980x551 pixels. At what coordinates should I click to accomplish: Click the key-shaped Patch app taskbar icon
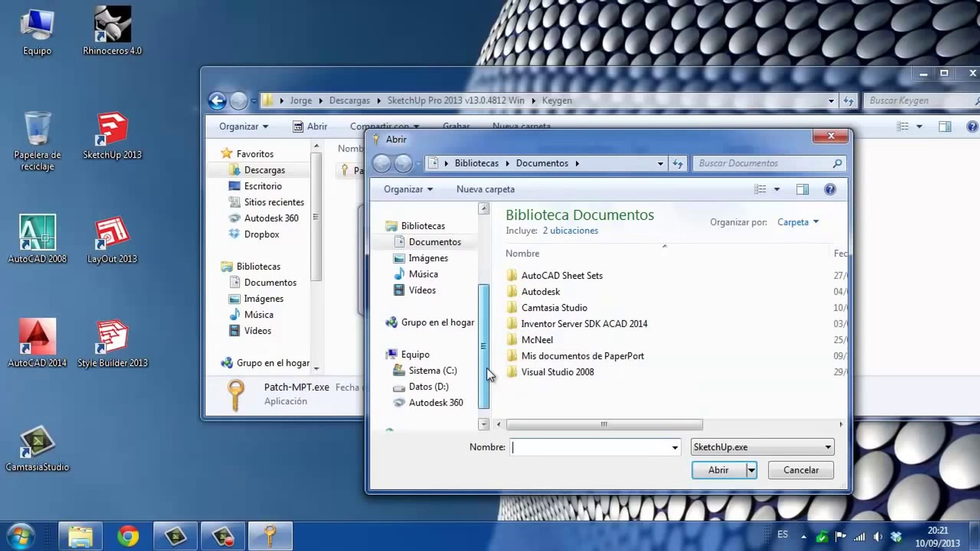tap(270, 536)
